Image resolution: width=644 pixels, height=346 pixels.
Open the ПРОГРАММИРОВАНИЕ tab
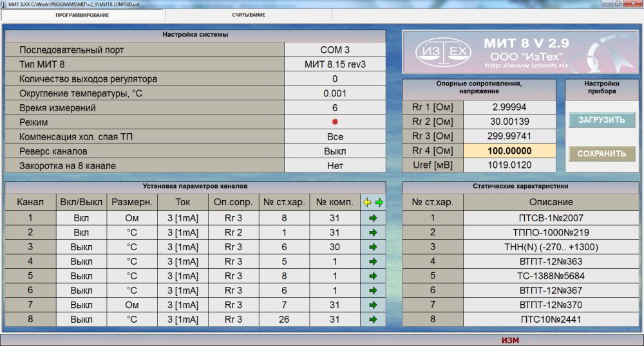[82, 15]
